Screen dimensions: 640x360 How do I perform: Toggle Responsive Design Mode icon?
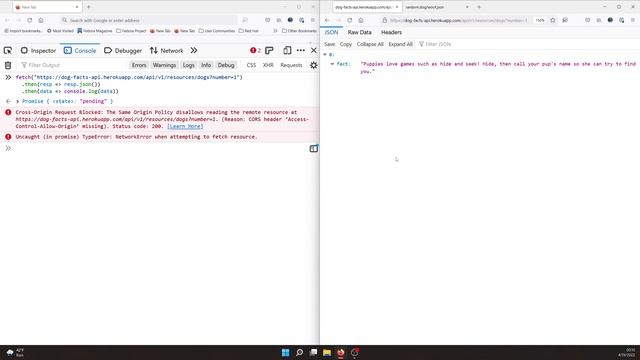point(287,50)
